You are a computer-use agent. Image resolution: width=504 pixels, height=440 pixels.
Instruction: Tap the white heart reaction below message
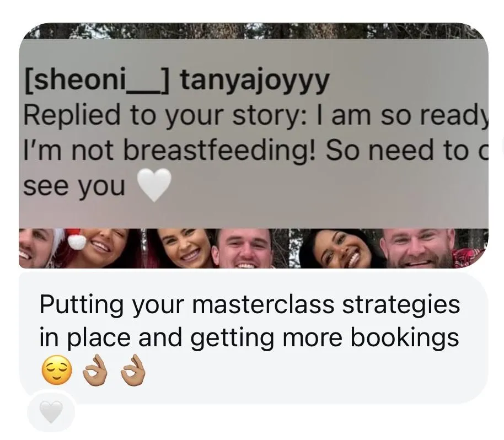point(51,412)
